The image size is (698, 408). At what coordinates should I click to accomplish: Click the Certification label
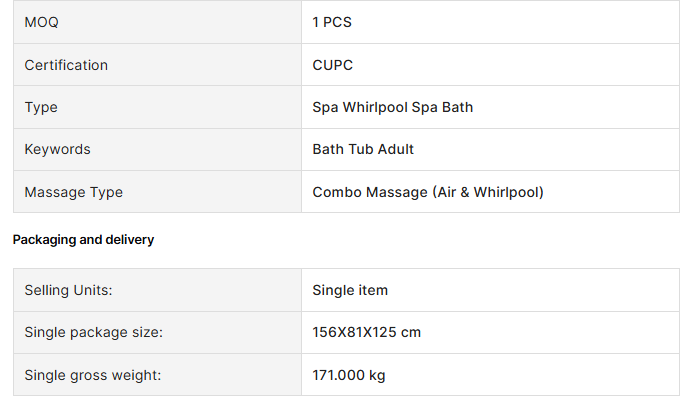point(66,65)
